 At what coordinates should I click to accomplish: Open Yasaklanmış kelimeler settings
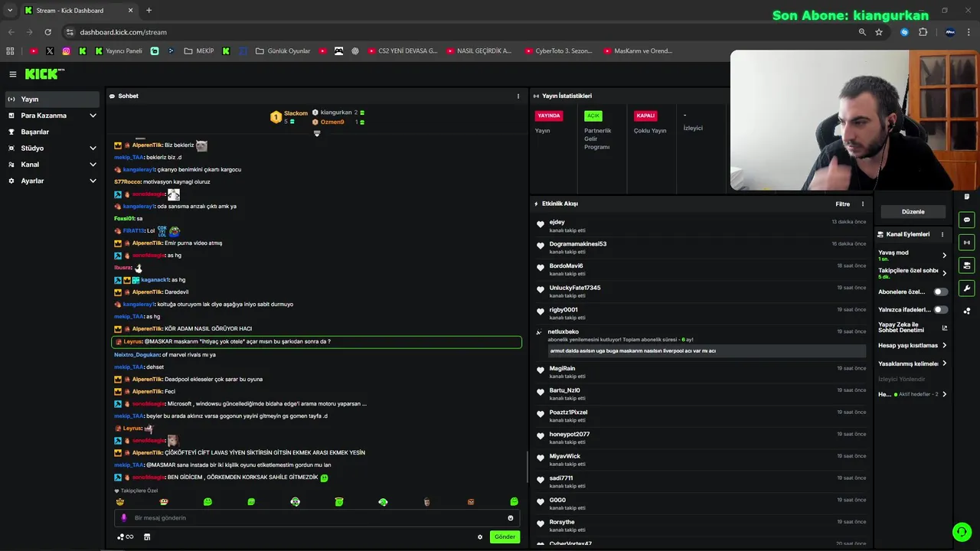pyautogui.click(x=913, y=364)
